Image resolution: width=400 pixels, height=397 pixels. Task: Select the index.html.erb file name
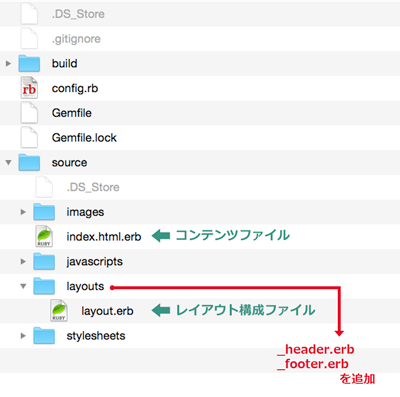tap(104, 237)
